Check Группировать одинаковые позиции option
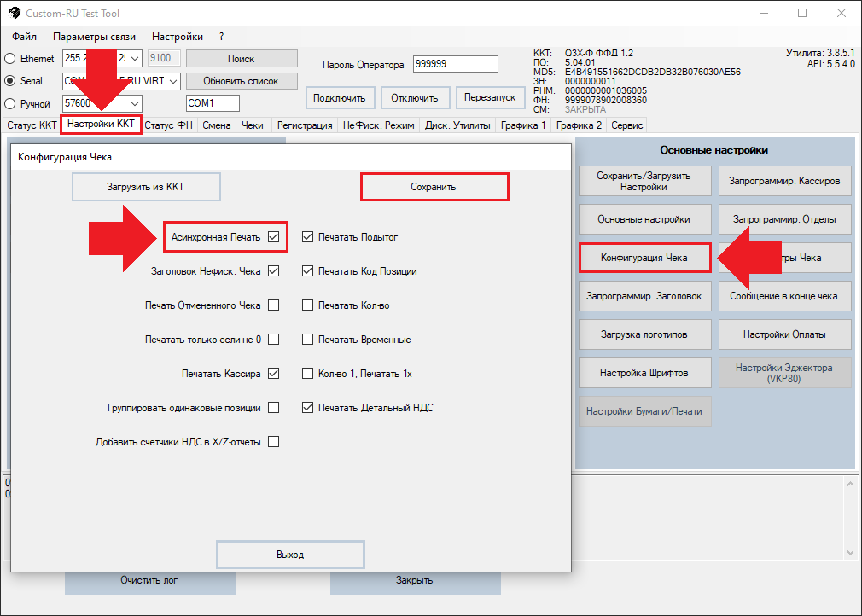This screenshot has height=616, width=862. pyautogui.click(x=274, y=408)
